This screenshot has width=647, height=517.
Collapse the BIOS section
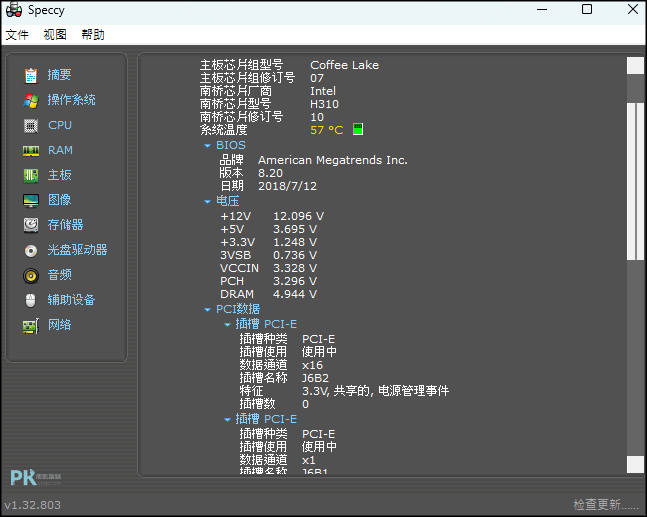(207, 146)
